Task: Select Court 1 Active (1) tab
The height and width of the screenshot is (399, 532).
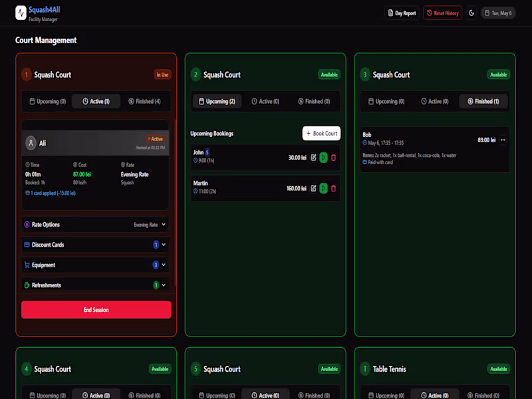Action: [96, 101]
